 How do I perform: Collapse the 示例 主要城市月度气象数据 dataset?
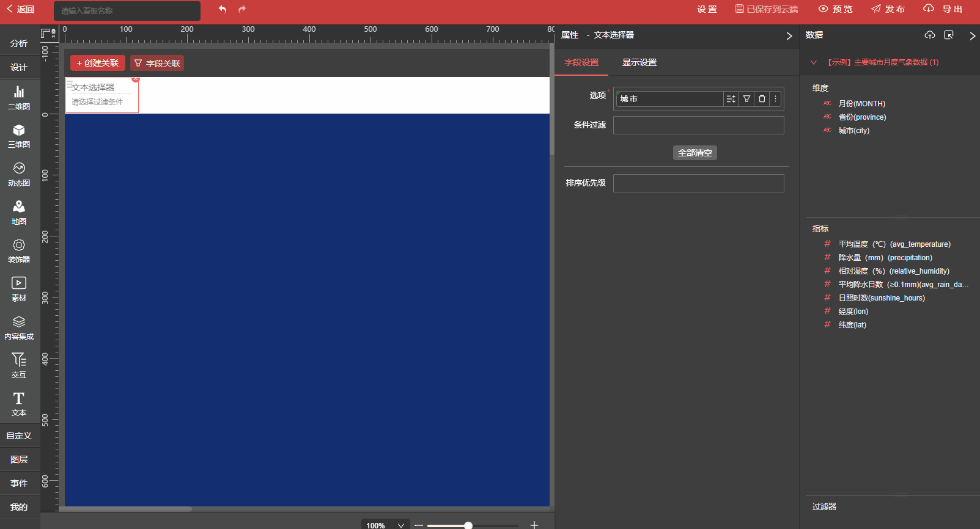814,62
